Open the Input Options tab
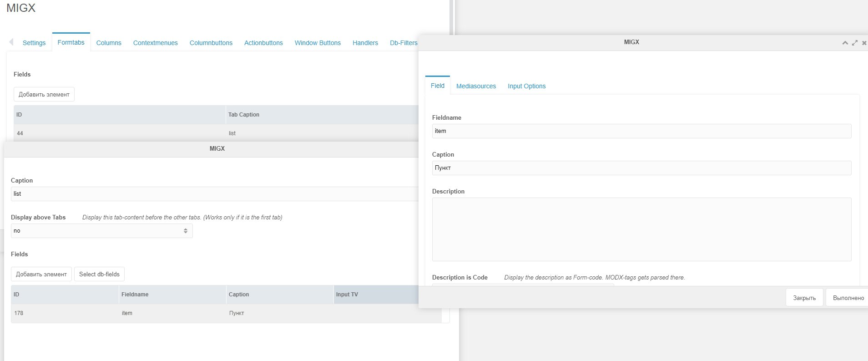The height and width of the screenshot is (361, 868). 526,86
